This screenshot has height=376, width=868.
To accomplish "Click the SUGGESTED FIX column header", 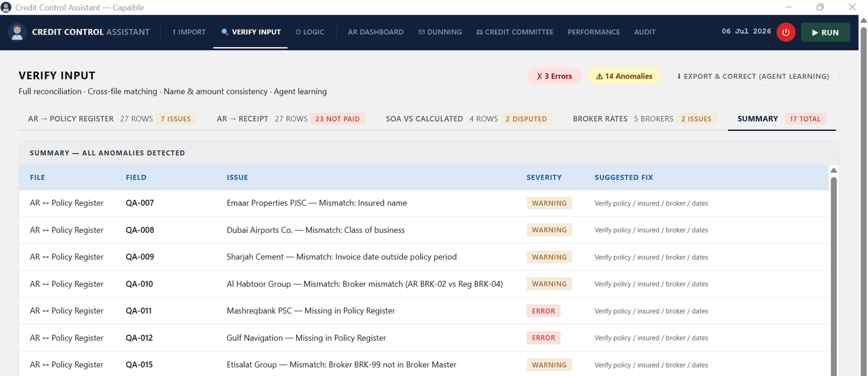I will pos(624,177).
